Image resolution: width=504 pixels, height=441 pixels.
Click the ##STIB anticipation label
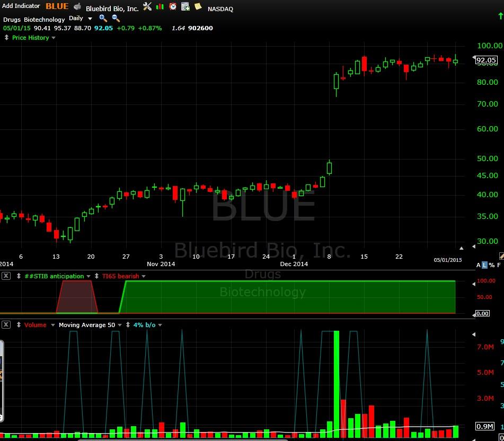click(x=54, y=276)
